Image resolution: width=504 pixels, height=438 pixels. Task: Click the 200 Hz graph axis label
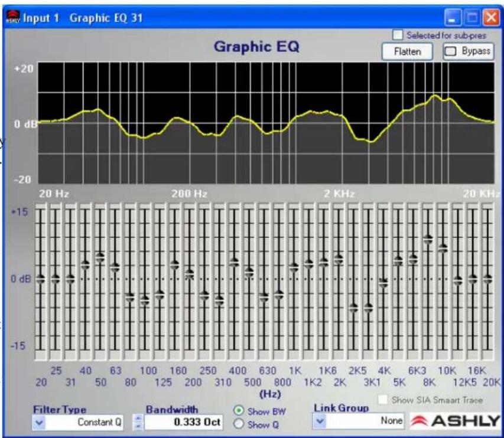pyautogui.click(x=189, y=193)
